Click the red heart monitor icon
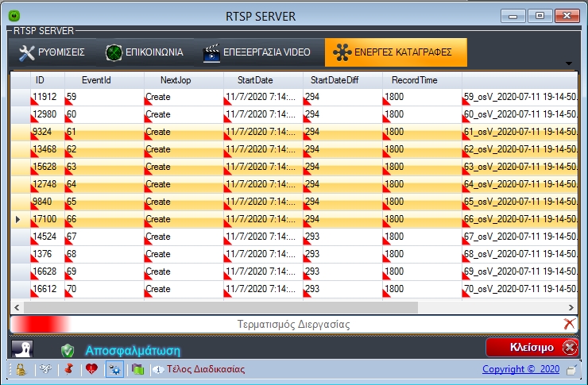 coord(91,369)
